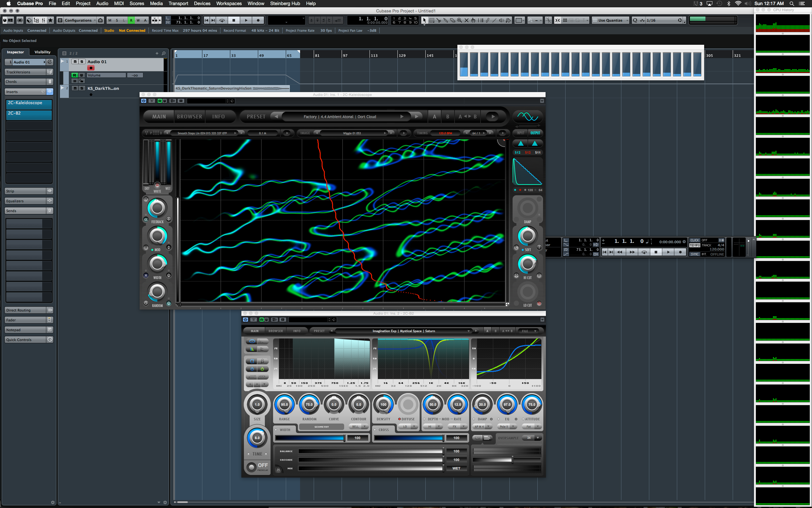Select the Mute X tool
Image resolution: width=812 pixels, height=508 pixels.
click(466, 21)
